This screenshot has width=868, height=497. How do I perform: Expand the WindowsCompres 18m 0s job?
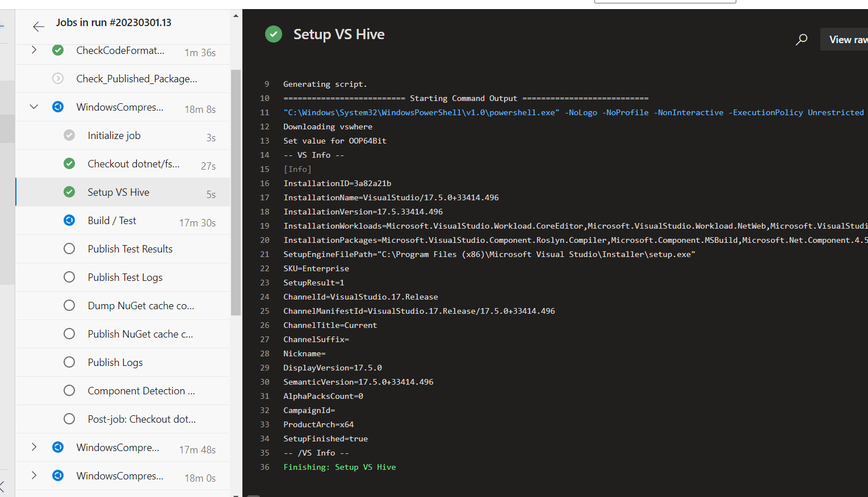tap(34, 475)
